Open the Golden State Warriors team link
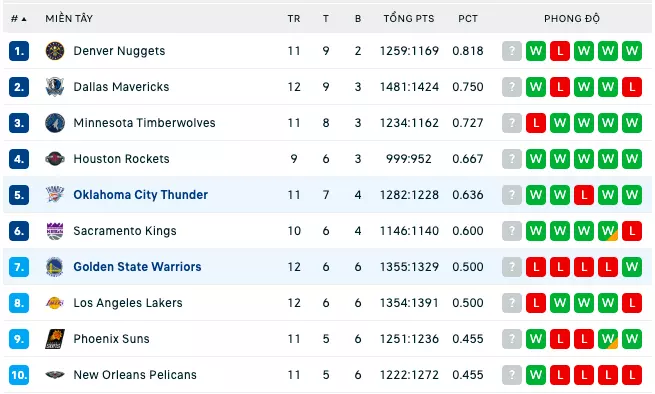The height and width of the screenshot is (394, 655). [137, 267]
